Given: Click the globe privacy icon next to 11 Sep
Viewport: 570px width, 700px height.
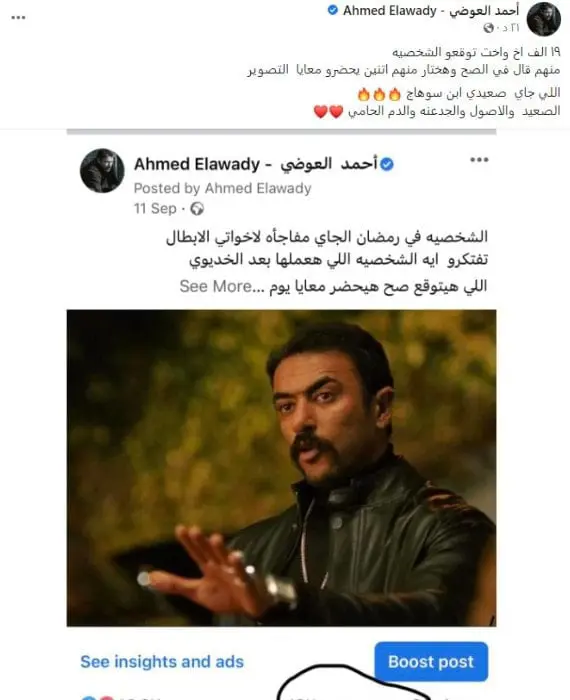Looking at the screenshot, I should pyautogui.click(x=197, y=208).
